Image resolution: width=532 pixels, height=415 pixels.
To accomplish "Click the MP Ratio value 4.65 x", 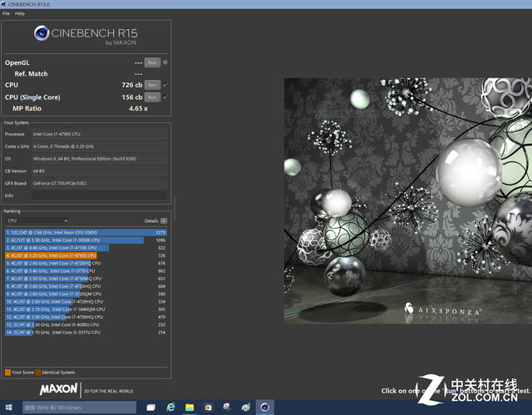I will pos(138,109).
